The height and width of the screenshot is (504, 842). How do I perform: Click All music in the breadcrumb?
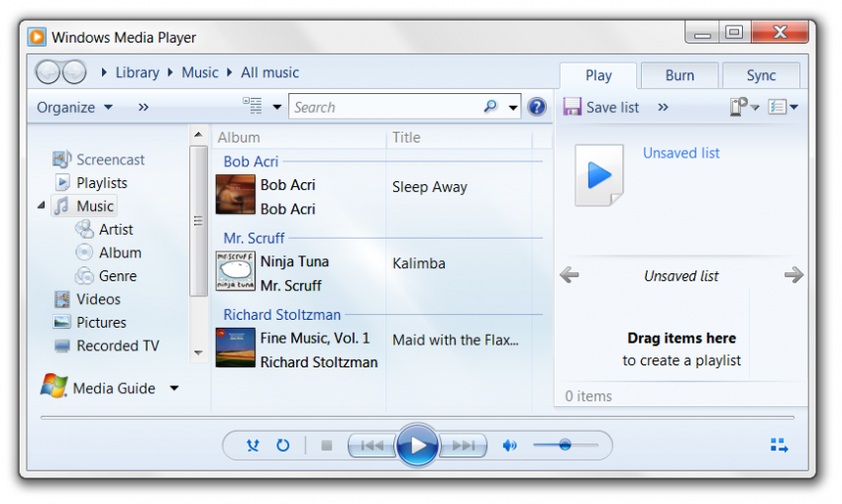pos(269,72)
